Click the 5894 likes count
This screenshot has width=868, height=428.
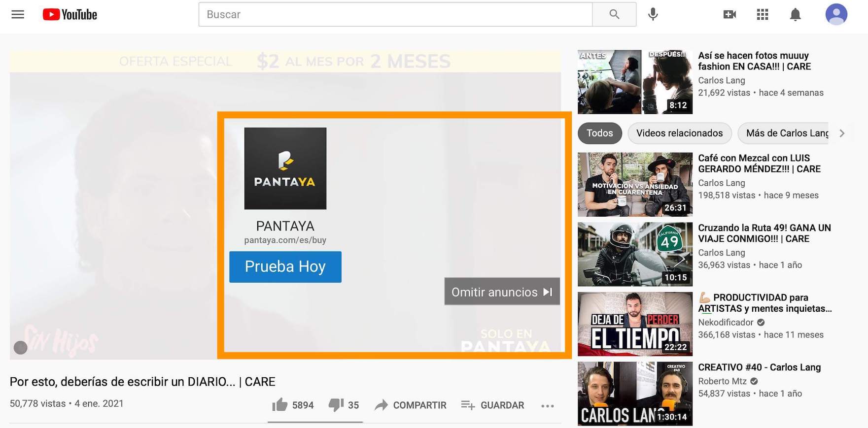pos(303,405)
